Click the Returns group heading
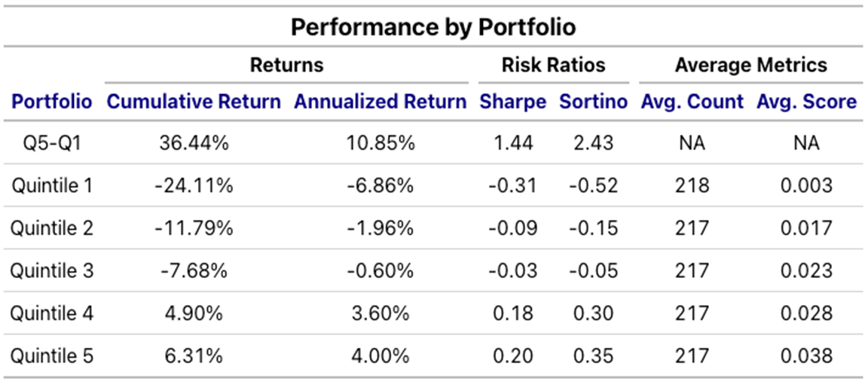This screenshot has height=381, width=868. pyautogui.click(x=286, y=66)
